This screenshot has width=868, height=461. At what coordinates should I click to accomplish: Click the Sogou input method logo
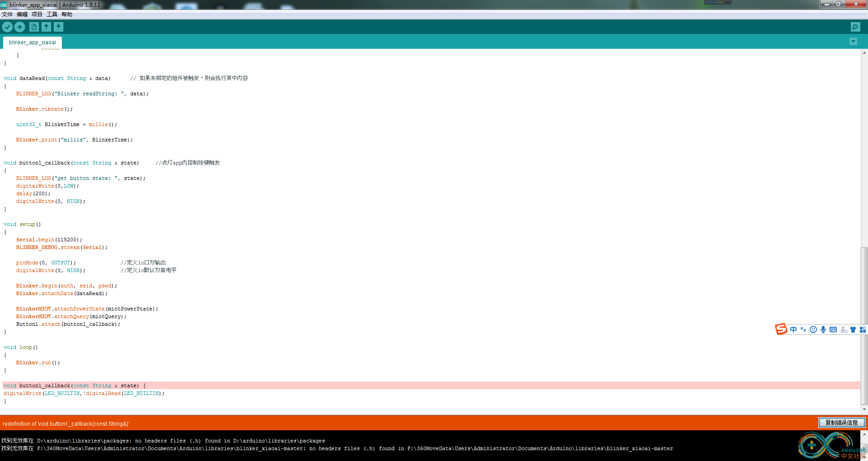point(781,329)
